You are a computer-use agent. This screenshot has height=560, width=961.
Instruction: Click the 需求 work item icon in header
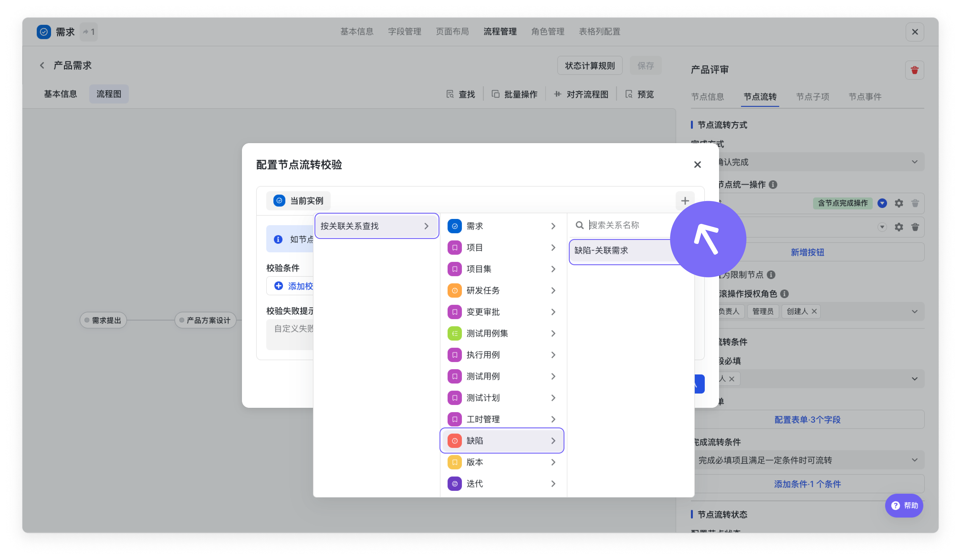pos(44,32)
